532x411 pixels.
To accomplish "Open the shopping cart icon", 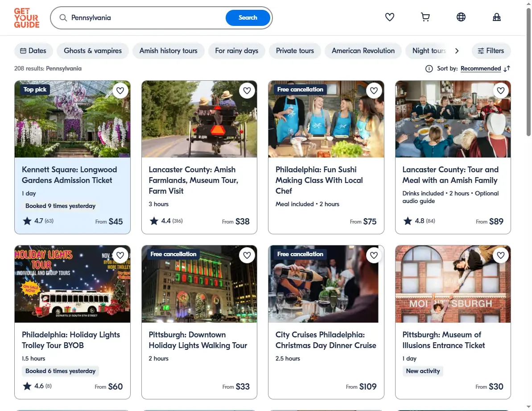I will click(425, 17).
